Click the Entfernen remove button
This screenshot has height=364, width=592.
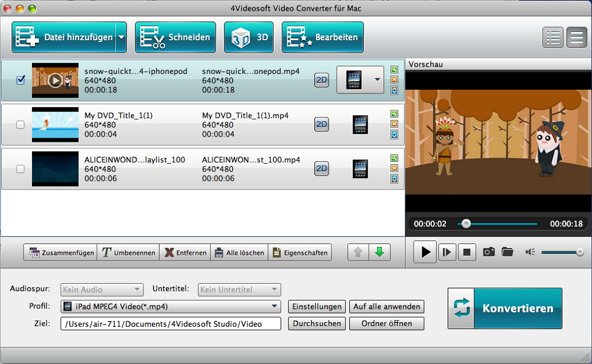(185, 252)
